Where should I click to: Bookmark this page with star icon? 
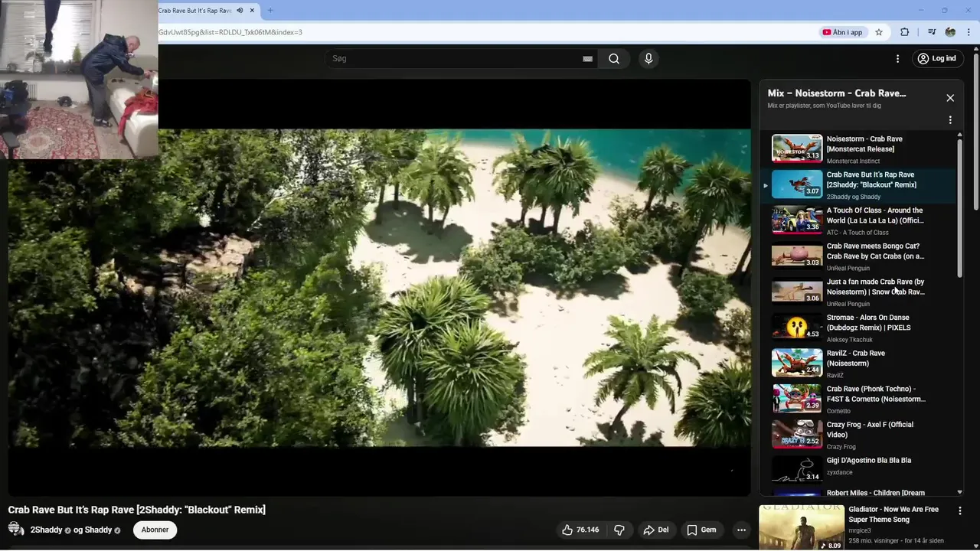click(x=879, y=32)
